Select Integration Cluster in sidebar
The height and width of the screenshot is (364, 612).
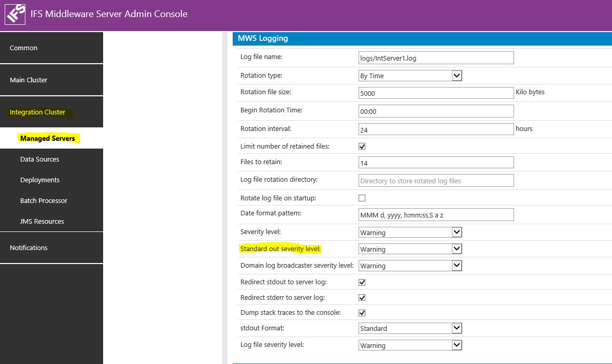(x=51, y=112)
